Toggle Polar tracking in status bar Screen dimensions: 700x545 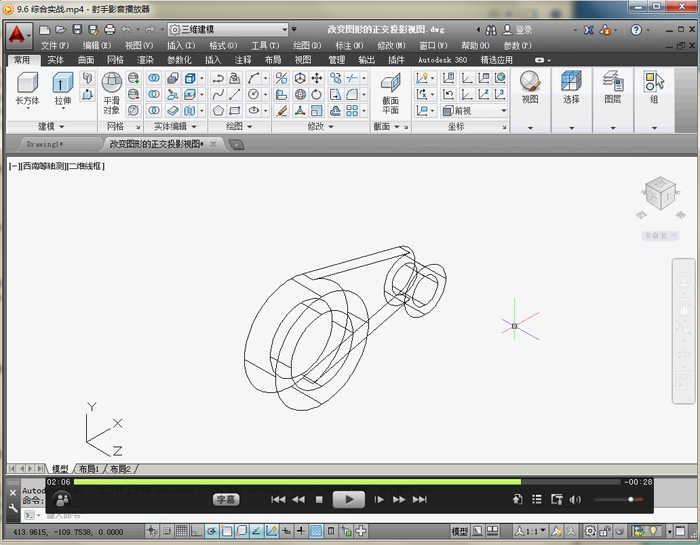(212, 531)
